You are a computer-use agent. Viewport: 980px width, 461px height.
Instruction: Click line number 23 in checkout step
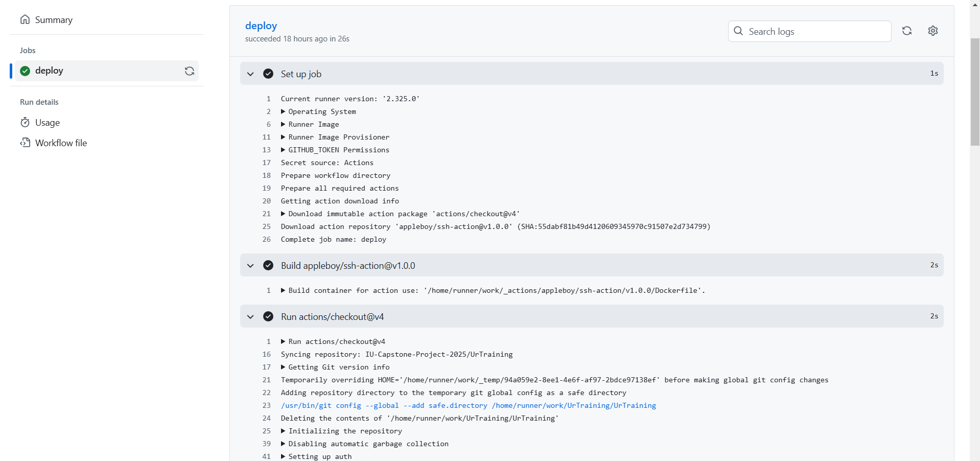267,405
